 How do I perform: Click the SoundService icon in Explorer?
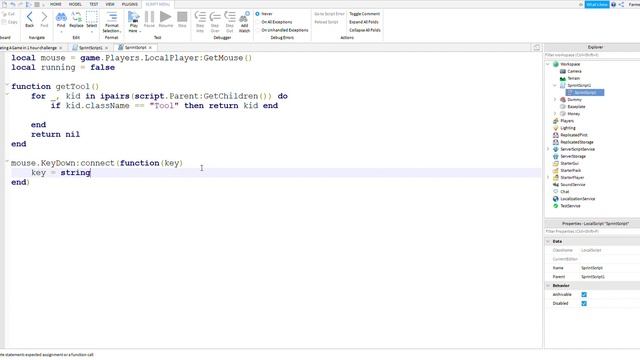556,184
